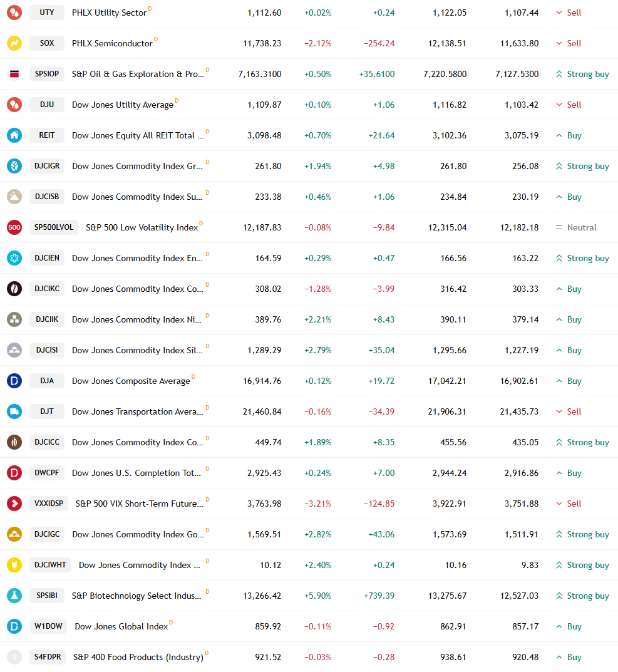Click the DWCPF red D logo icon

click(x=14, y=473)
